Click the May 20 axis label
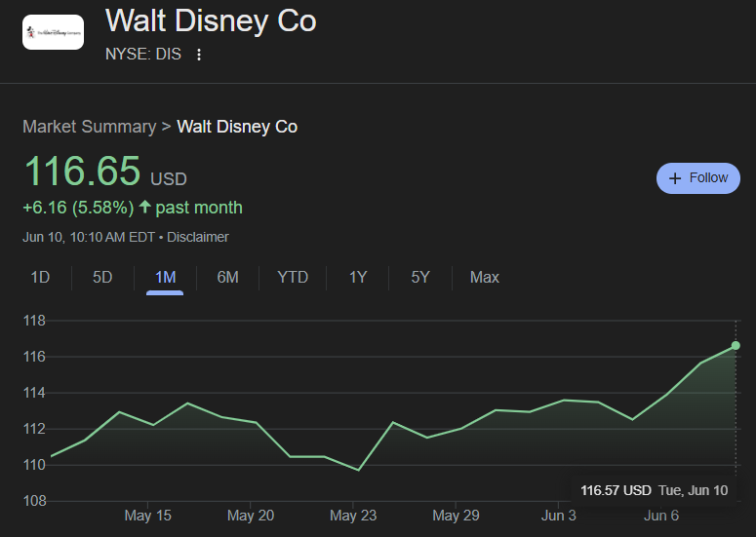 point(251,516)
